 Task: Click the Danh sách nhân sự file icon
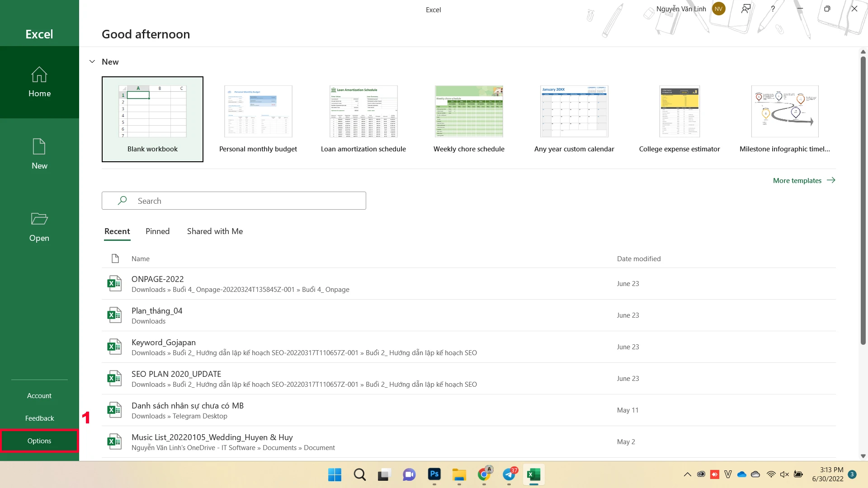click(x=114, y=410)
